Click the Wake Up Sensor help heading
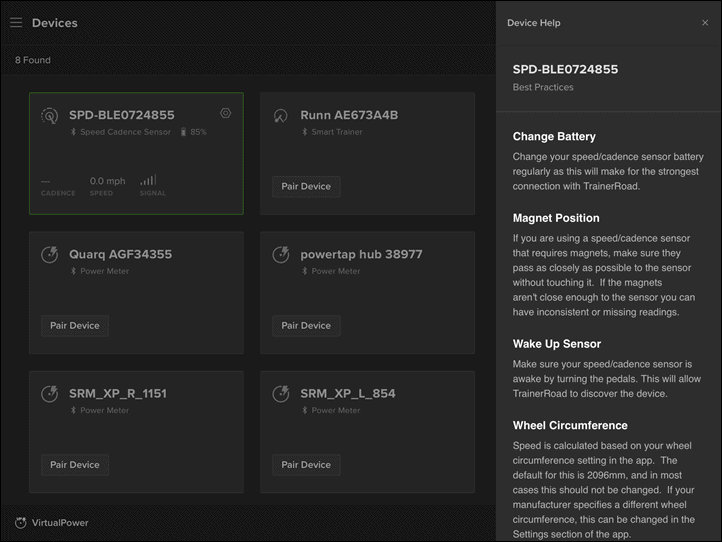The height and width of the screenshot is (542, 722). [557, 344]
